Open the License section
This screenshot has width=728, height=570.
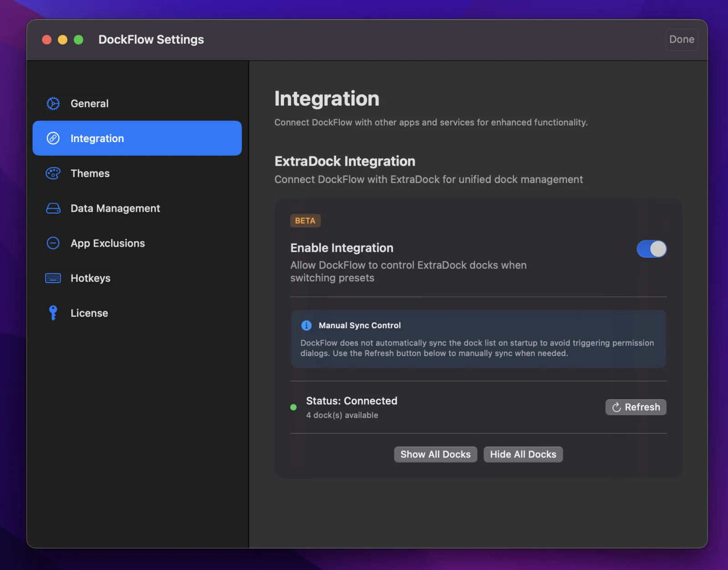pyautogui.click(x=137, y=313)
